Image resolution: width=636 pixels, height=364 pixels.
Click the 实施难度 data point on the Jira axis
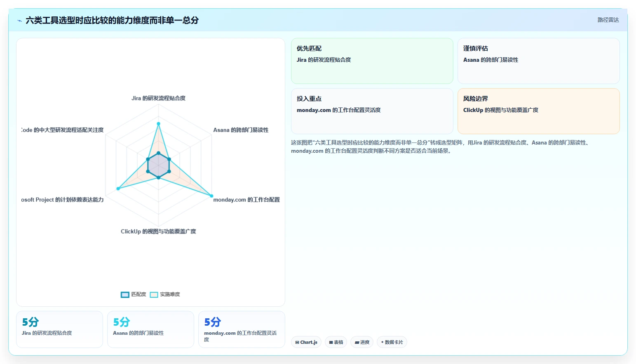(158, 124)
